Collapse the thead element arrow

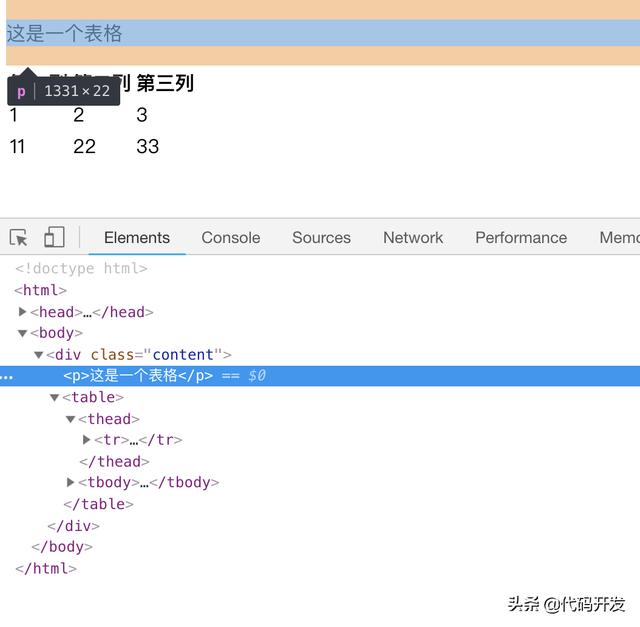click(71, 419)
